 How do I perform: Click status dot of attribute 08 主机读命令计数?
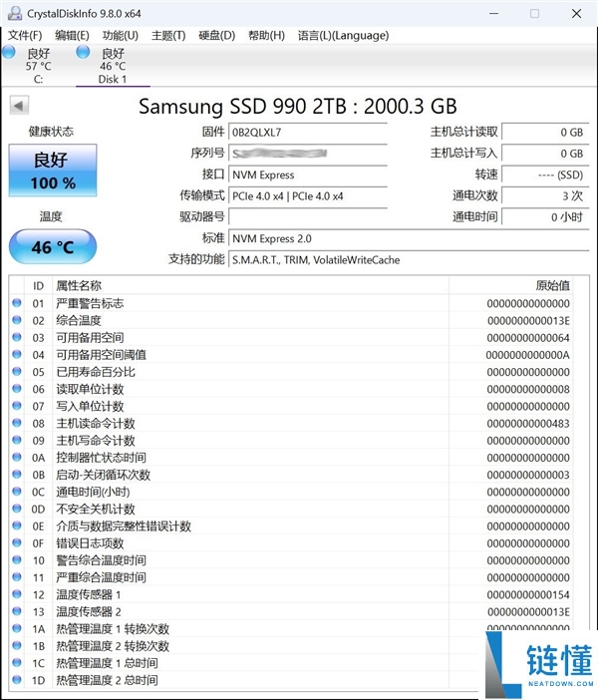coord(17,423)
